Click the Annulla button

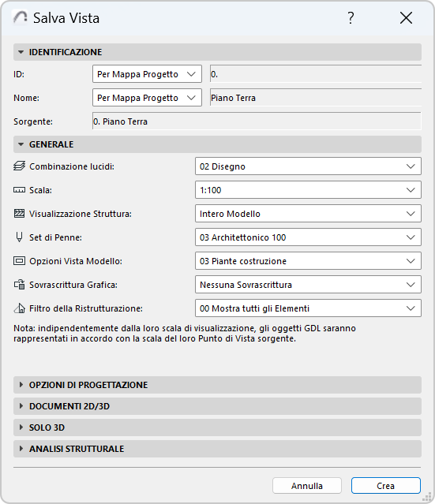[x=307, y=486]
